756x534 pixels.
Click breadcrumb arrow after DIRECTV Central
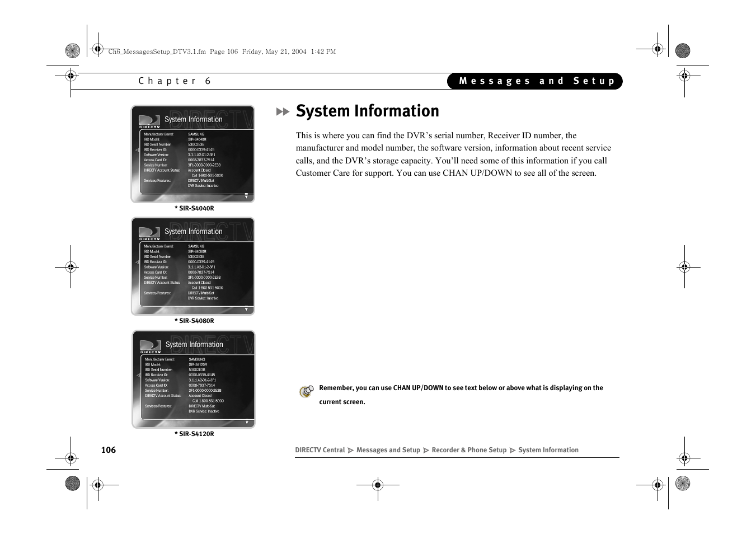coord(351,451)
